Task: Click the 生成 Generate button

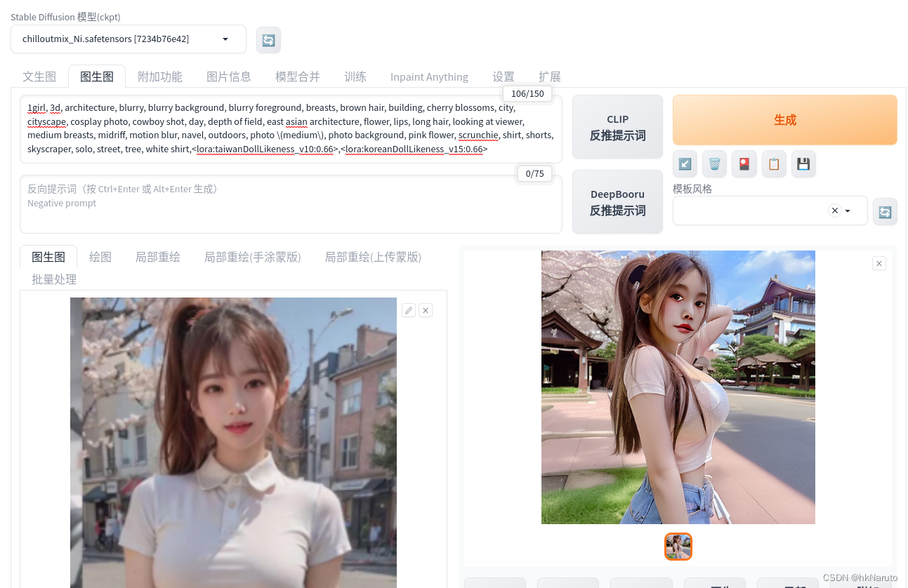Action: [x=784, y=120]
